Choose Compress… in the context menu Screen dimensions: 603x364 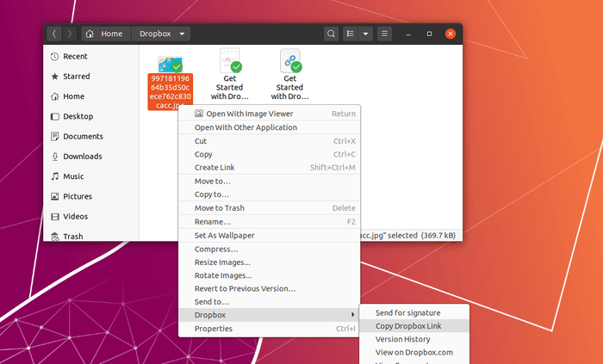click(269, 250)
